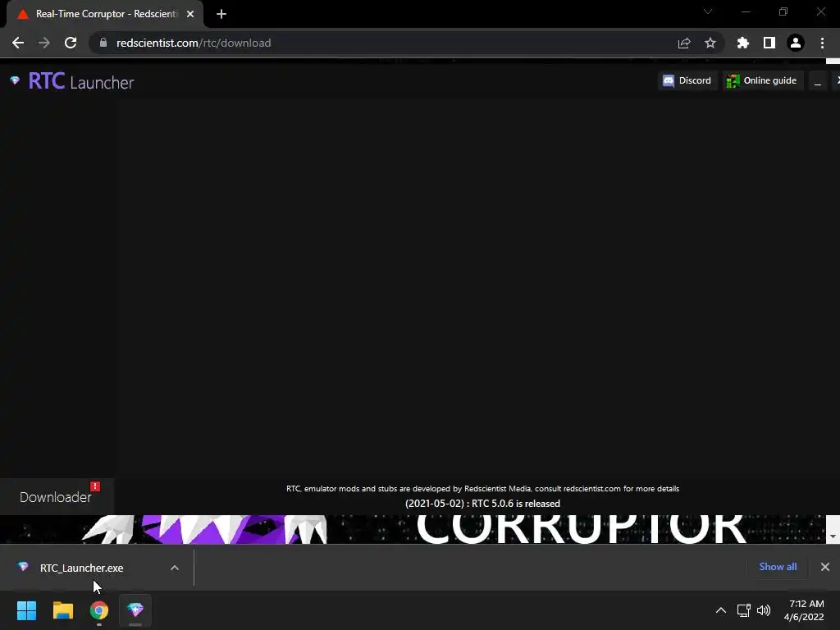The height and width of the screenshot is (630, 840).
Task: Share this page icon
Action: pos(684,43)
